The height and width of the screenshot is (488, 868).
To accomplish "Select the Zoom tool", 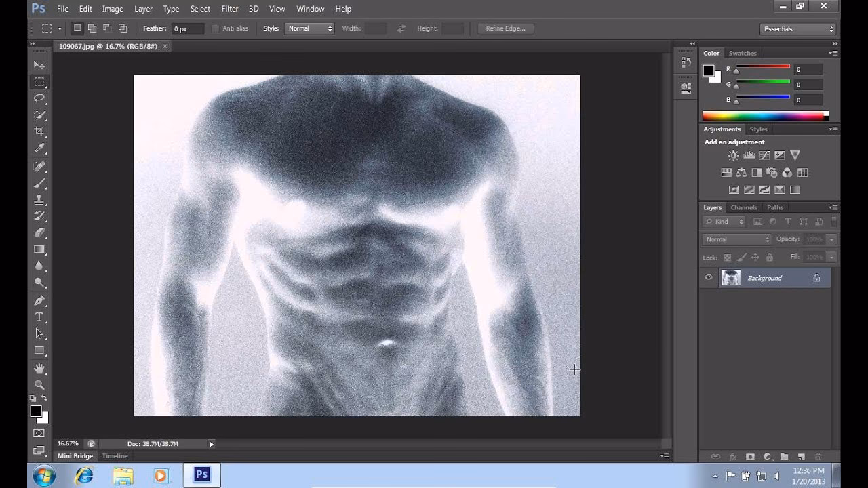I will (x=39, y=385).
